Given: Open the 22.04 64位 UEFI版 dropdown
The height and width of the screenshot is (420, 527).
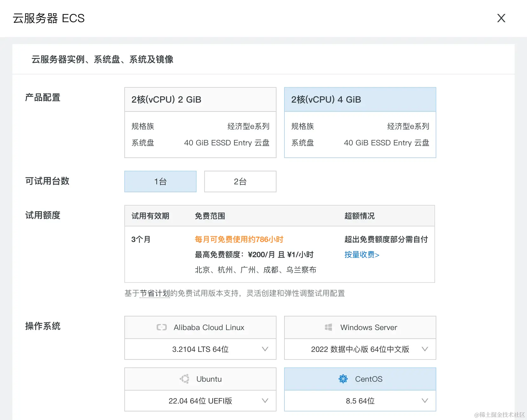Looking at the screenshot, I should pos(200,401).
